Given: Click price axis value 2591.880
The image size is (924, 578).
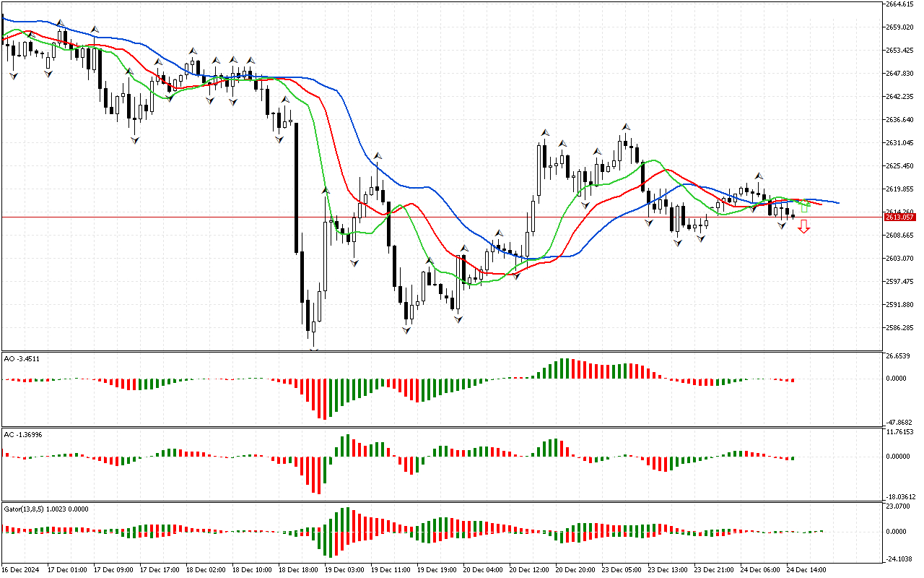Looking at the screenshot, I should point(900,305).
